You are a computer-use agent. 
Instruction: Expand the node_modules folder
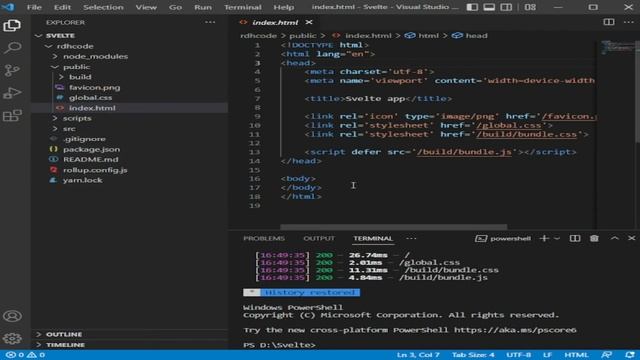pyautogui.click(x=95, y=56)
